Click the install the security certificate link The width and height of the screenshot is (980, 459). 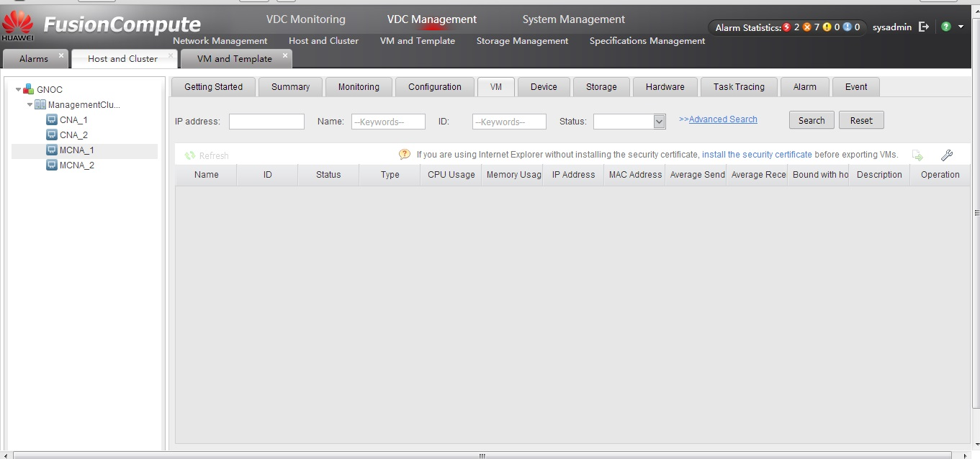pyautogui.click(x=757, y=155)
